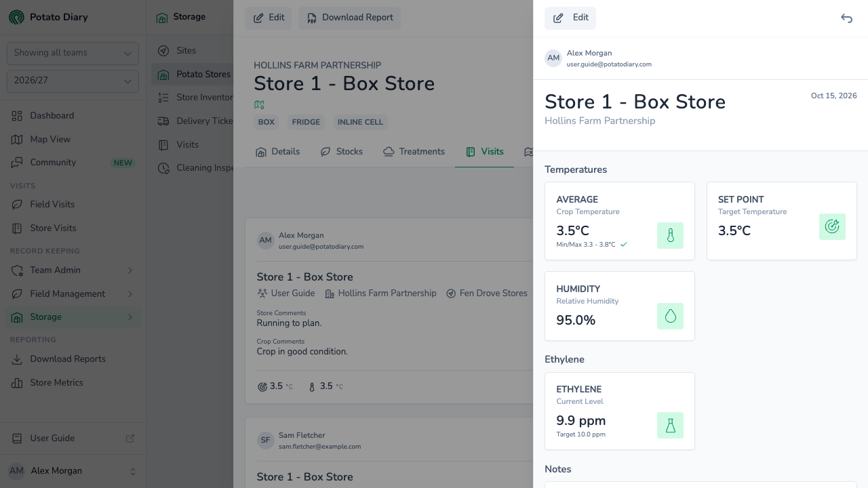Click the User Guide external link icon
The image size is (868, 488).
(x=130, y=439)
